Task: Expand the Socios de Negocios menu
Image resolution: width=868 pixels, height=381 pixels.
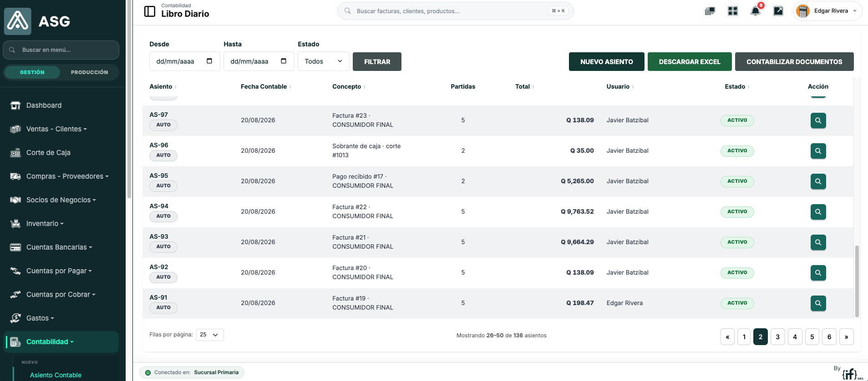Action: coord(61,200)
